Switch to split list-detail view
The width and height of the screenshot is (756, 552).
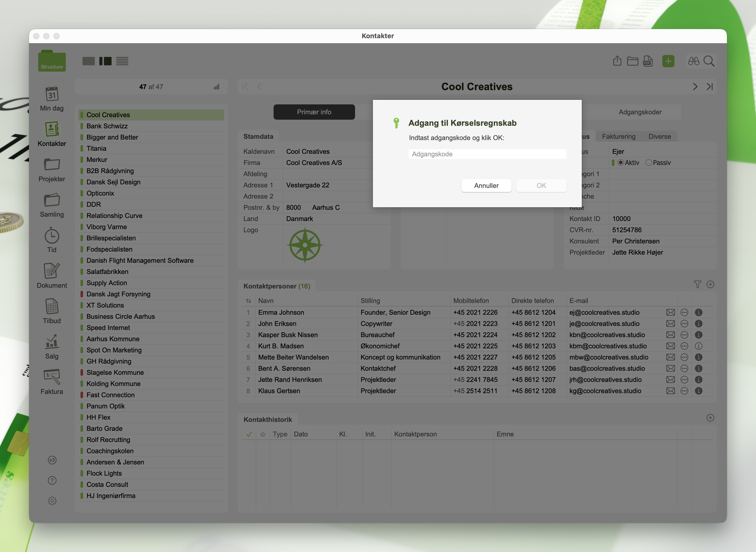(x=105, y=61)
